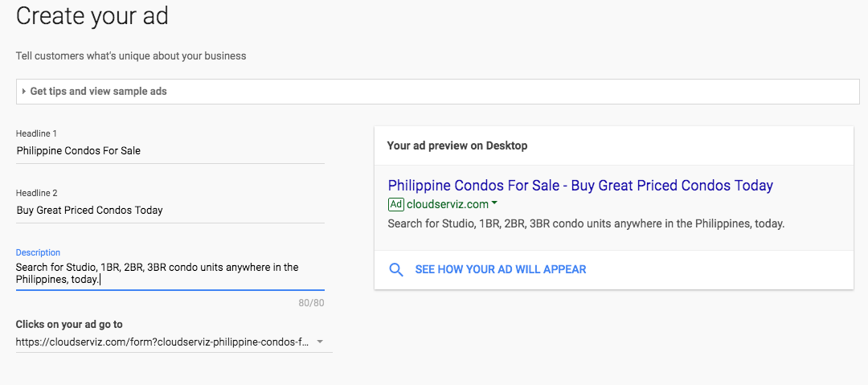The image size is (868, 385).
Task: Select the cloudserviz.com/form landing page field
Action: point(174,342)
